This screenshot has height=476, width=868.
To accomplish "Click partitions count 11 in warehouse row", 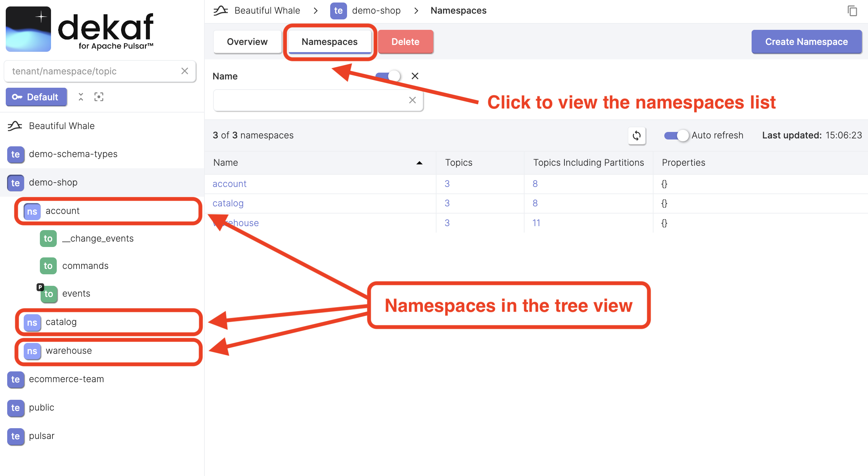I will [536, 223].
